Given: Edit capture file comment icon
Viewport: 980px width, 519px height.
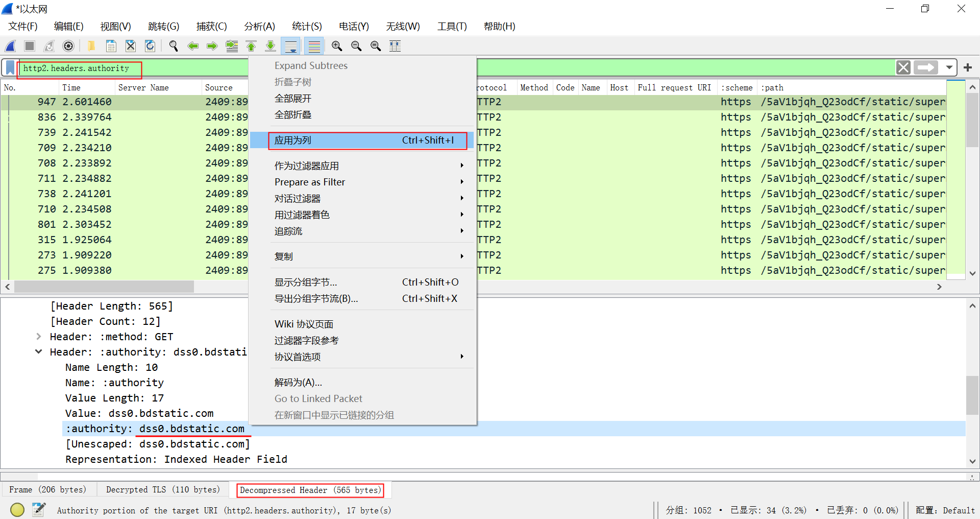Looking at the screenshot, I should click(x=39, y=510).
